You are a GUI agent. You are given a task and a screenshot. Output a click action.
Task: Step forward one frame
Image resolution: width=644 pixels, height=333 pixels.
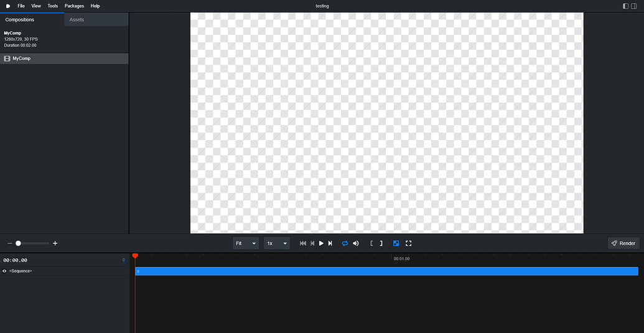330,243
